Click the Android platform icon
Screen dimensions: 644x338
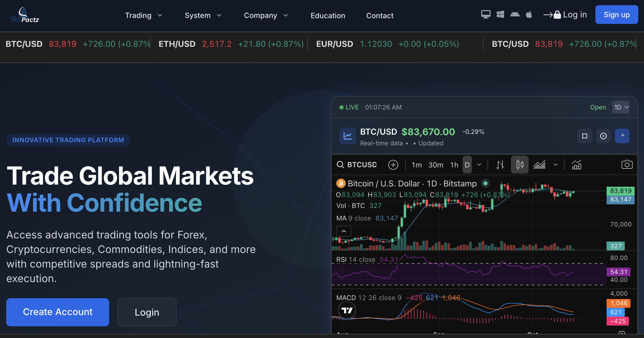coord(515,14)
